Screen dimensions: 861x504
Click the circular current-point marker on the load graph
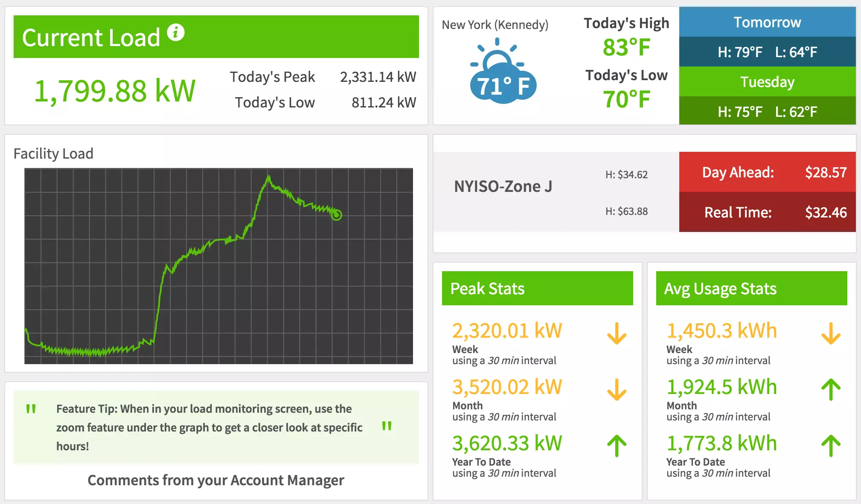[336, 215]
